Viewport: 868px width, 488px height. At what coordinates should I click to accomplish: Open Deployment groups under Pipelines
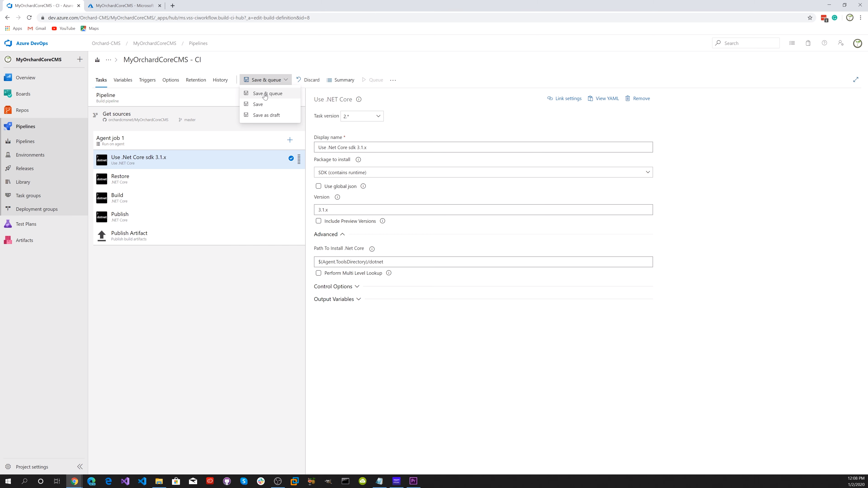36,209
